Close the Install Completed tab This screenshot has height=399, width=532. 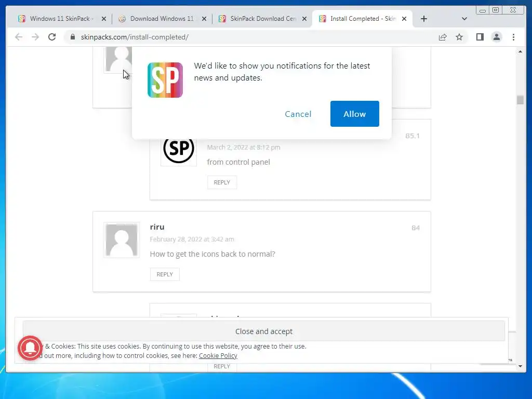point(404,19)
